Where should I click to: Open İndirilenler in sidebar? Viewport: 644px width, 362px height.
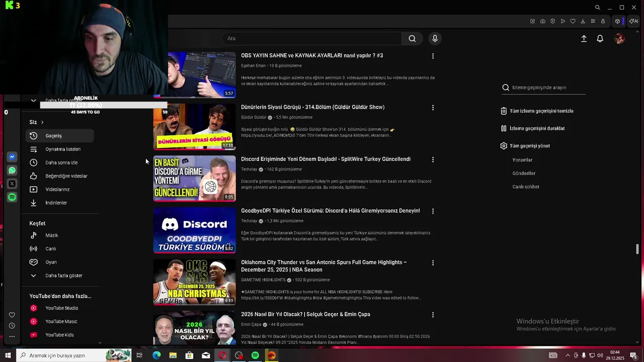pos(59,203)
